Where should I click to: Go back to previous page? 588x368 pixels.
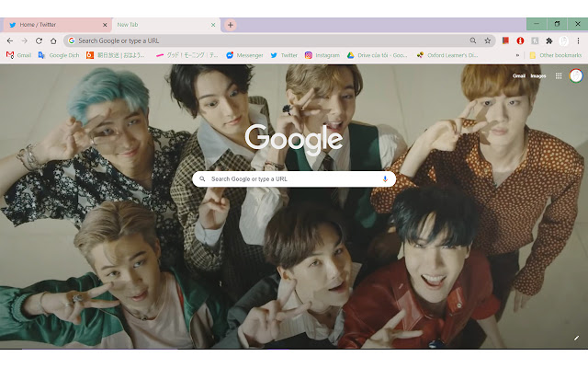click(10, 40)
